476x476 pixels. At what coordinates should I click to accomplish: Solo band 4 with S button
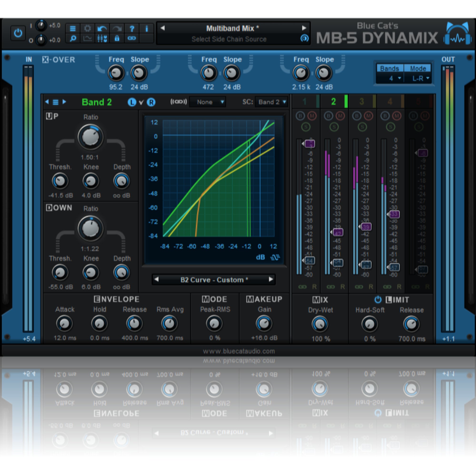[391, 127]
